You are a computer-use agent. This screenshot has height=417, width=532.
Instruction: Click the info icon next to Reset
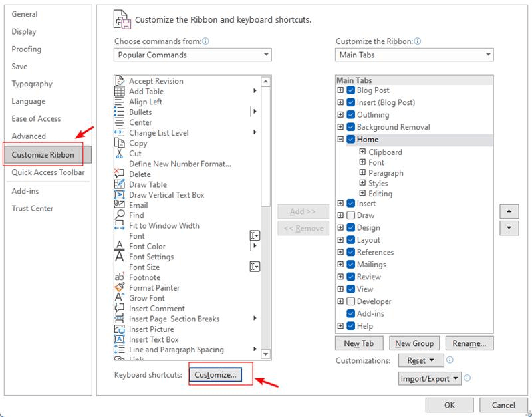point(450,360)
